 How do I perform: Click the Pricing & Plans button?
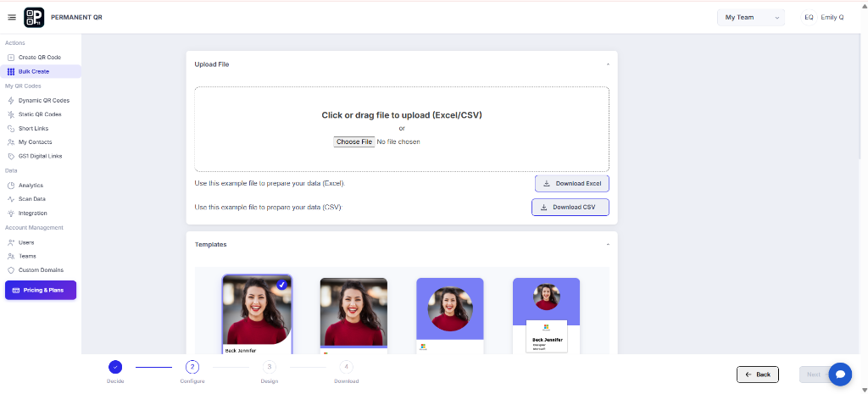click(x=41, y=290)
